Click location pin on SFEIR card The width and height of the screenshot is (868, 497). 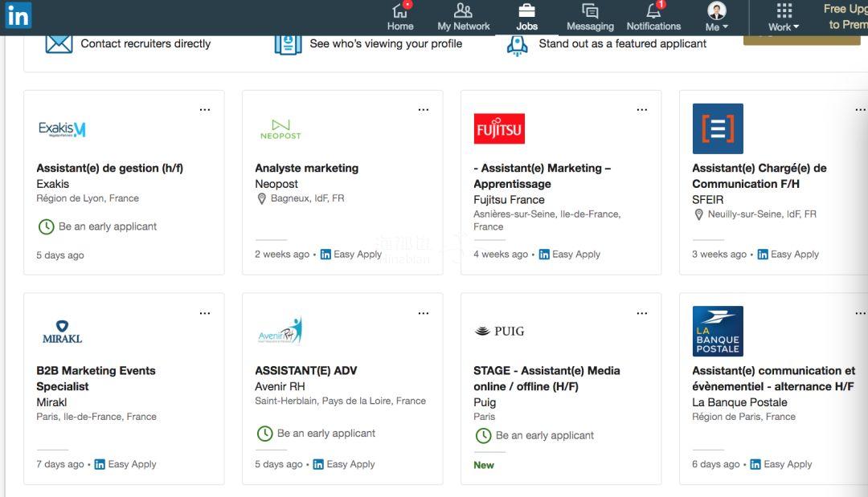(698, 214)
